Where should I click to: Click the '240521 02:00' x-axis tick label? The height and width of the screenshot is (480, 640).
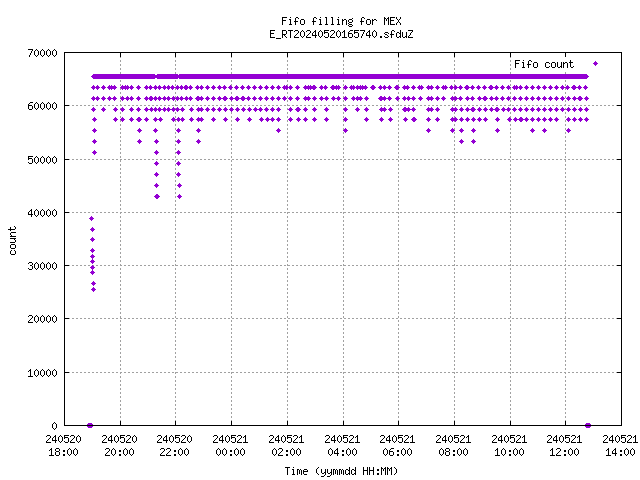pyautogui.click(x=287, y=446)
